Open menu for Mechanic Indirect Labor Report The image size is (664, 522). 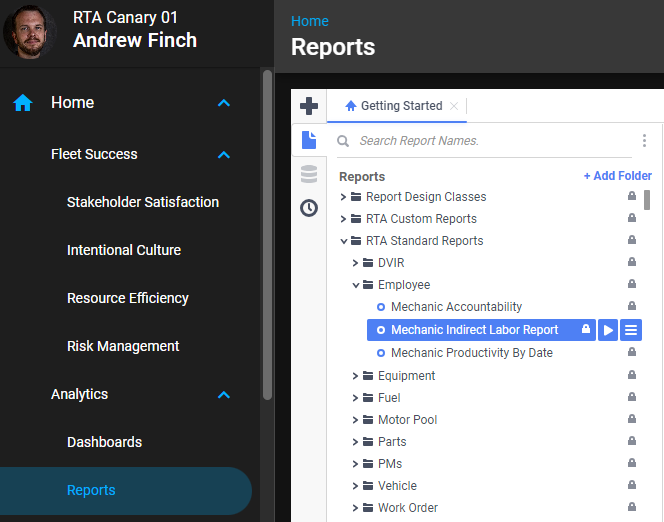[631, 330]
